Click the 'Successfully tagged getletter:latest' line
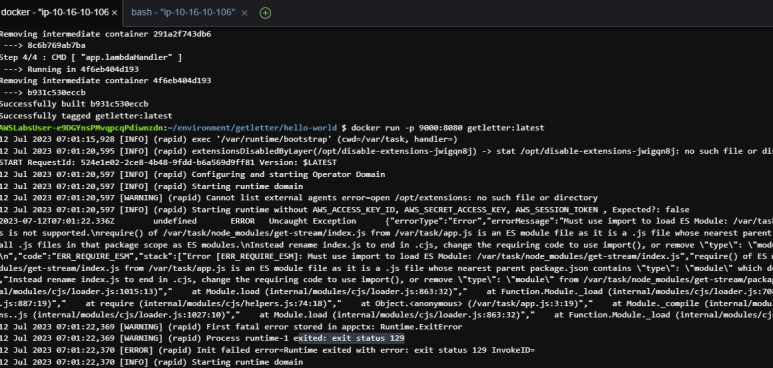This screenshot has width=773, height=368. tap(86, 116)
